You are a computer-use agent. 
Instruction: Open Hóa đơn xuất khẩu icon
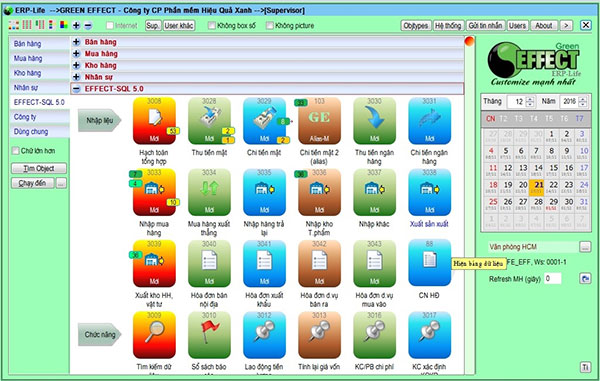point(264,264)
